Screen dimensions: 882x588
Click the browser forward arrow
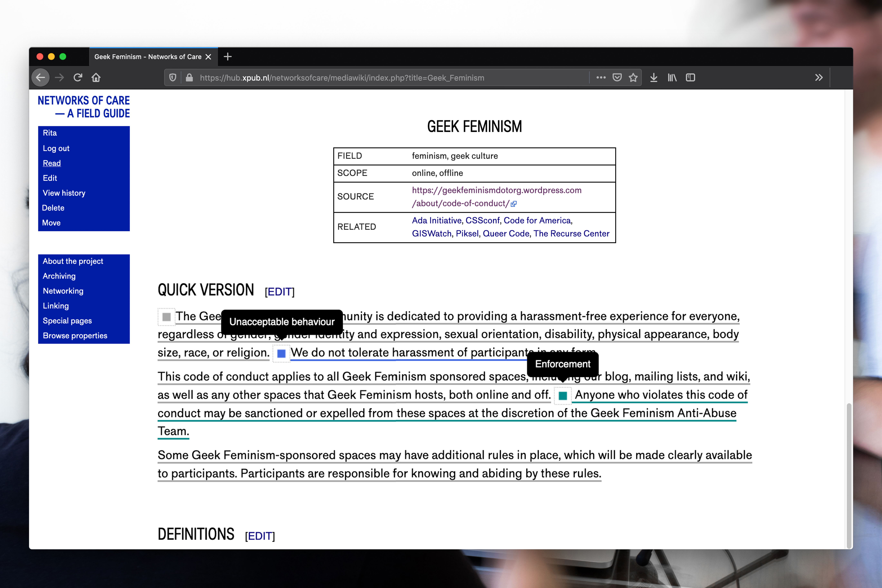point(59,78)
